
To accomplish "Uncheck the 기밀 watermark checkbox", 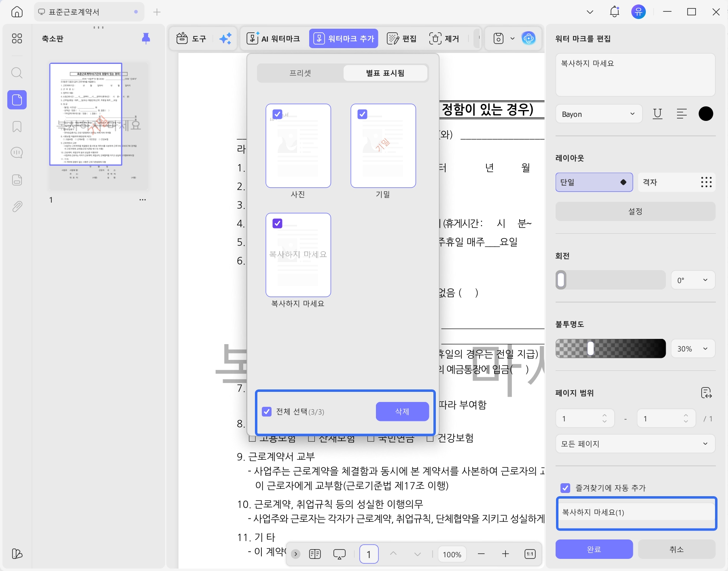I will [x=362, y=114].
